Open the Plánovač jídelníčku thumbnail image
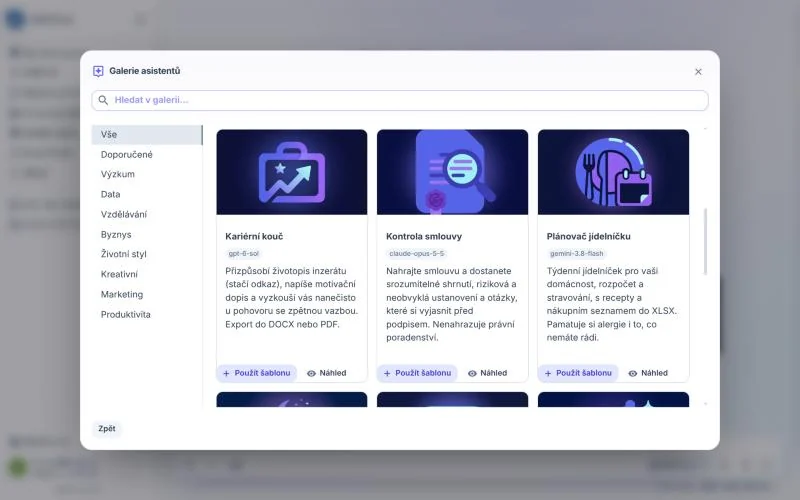800x500 pixels. 613,172
